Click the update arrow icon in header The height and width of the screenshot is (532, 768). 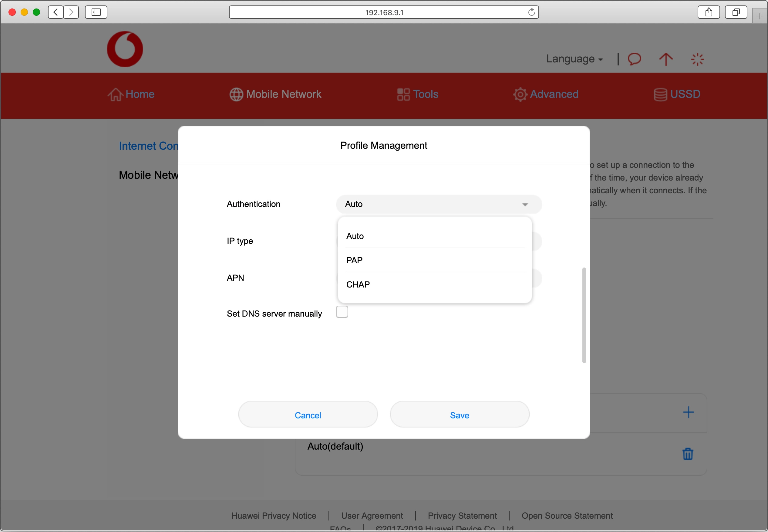click(665, 59)
